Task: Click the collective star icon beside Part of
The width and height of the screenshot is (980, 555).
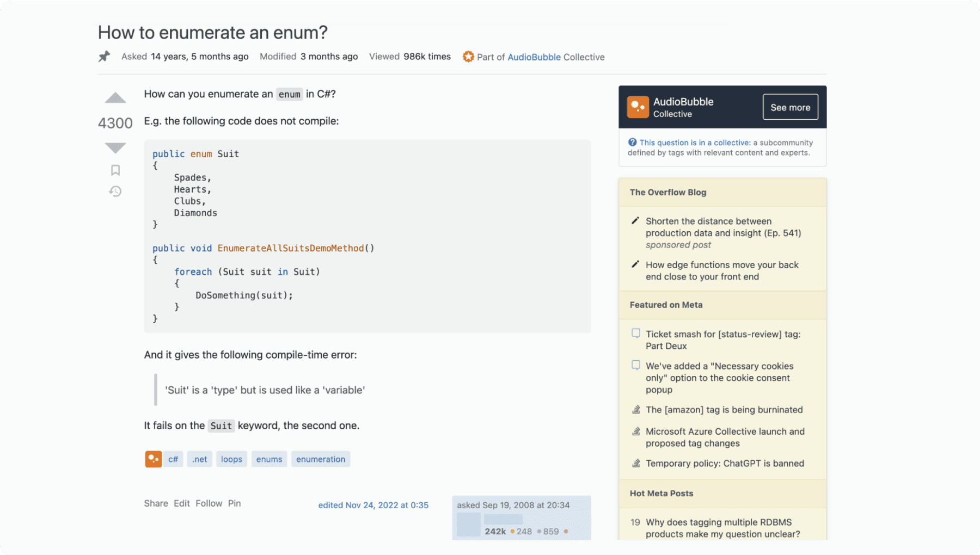Action: click(x=468, y=57)
